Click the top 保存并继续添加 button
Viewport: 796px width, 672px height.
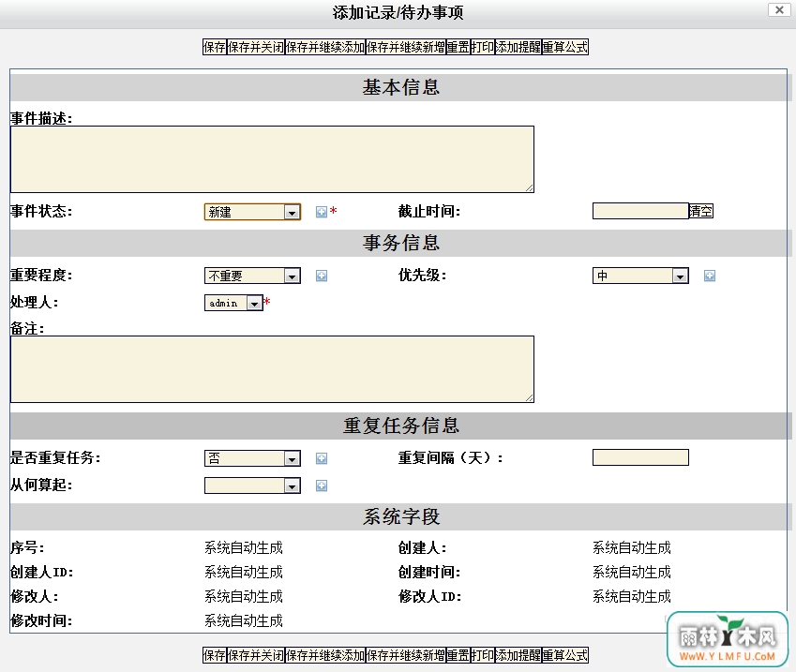(325, 47)
